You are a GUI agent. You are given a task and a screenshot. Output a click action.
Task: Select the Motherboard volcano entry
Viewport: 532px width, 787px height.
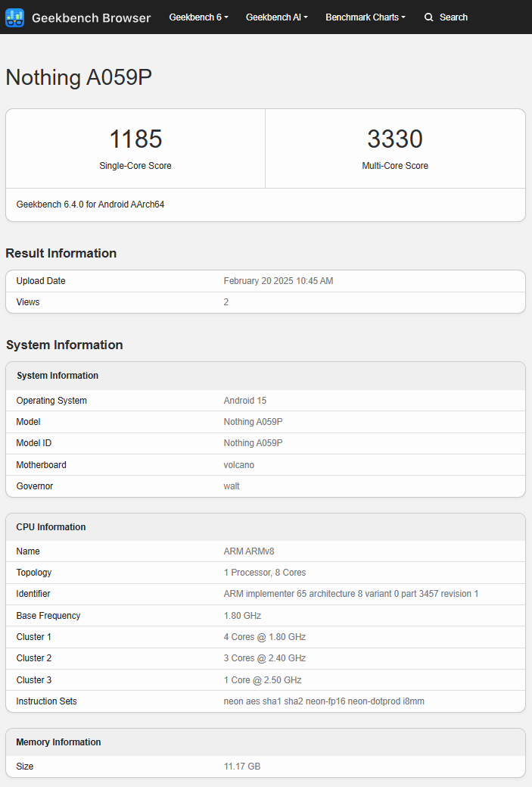pos(265,464)
